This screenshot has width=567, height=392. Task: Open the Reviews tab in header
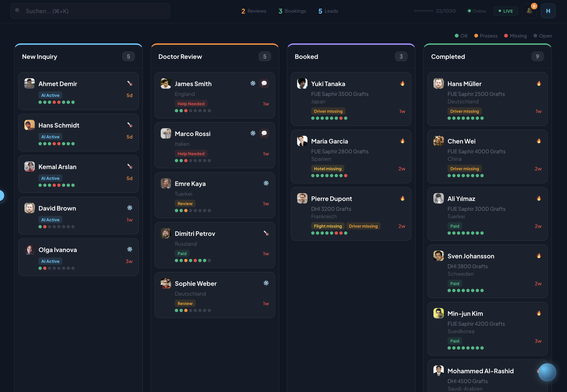[254, 11]
